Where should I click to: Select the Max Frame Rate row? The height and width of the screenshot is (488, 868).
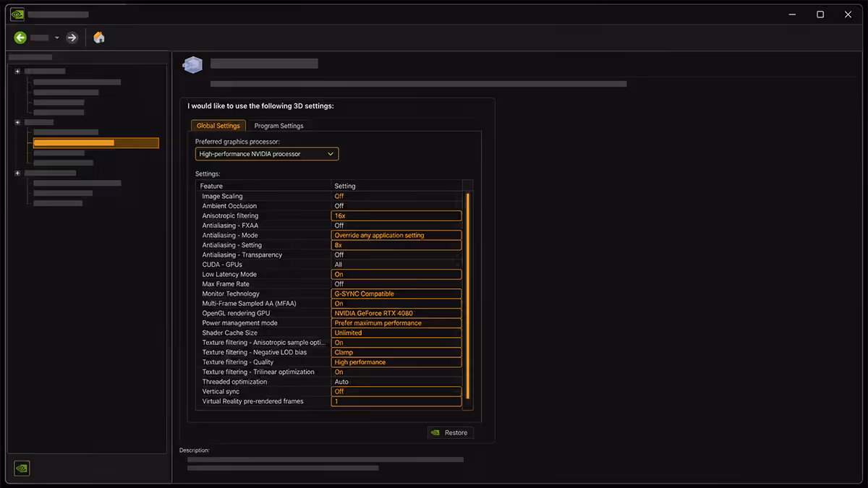[330, 284]
